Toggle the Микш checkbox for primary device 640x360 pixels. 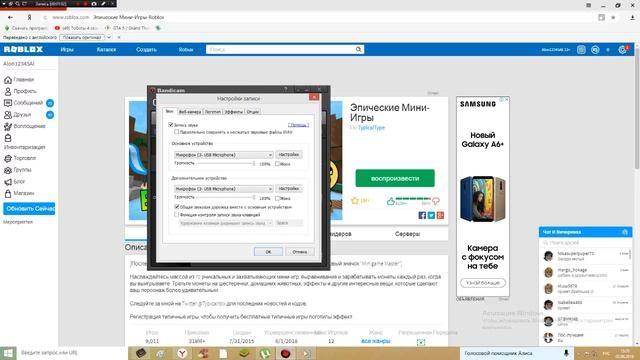tap(277, 164)
